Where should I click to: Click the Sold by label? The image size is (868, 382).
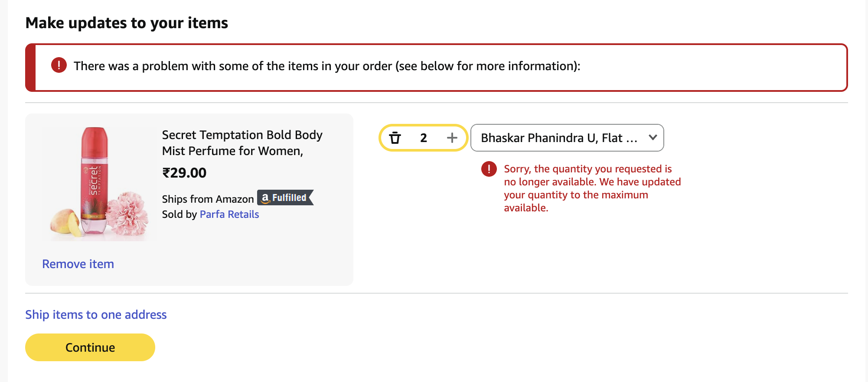tap(179, 214)
